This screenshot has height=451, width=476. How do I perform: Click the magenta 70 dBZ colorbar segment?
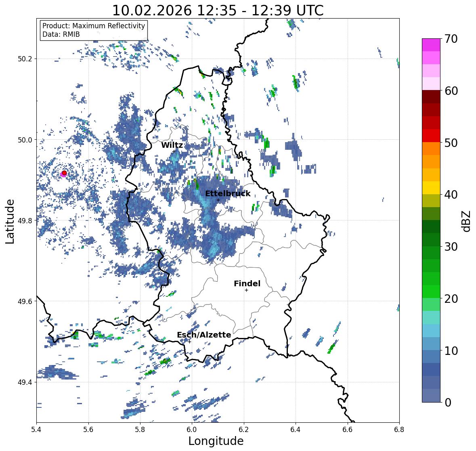tap(431, 44)
